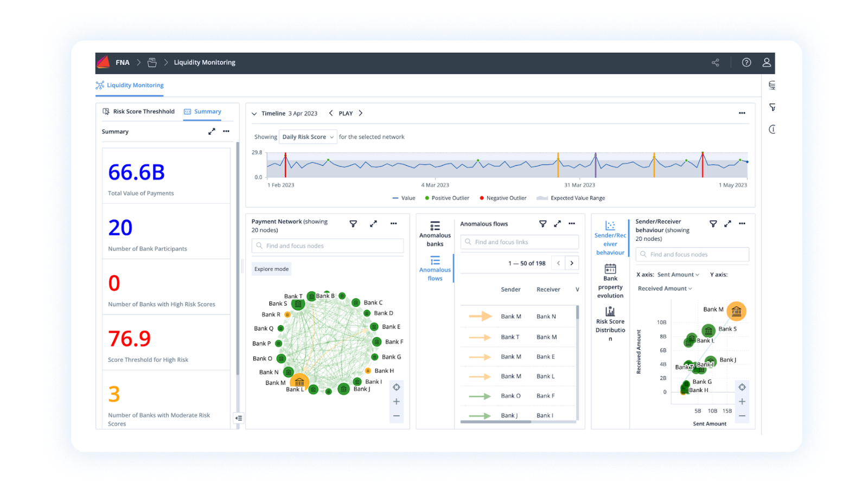Go to previous page of anomalous flows
This screenshot has height=488, width=868.
coord(558,263)
